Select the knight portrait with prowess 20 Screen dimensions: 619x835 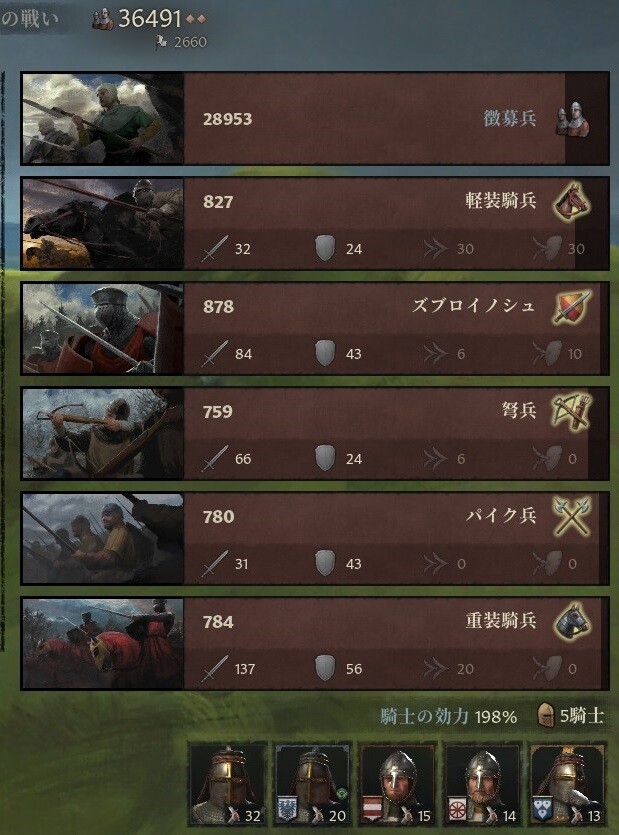click(313, 783)
